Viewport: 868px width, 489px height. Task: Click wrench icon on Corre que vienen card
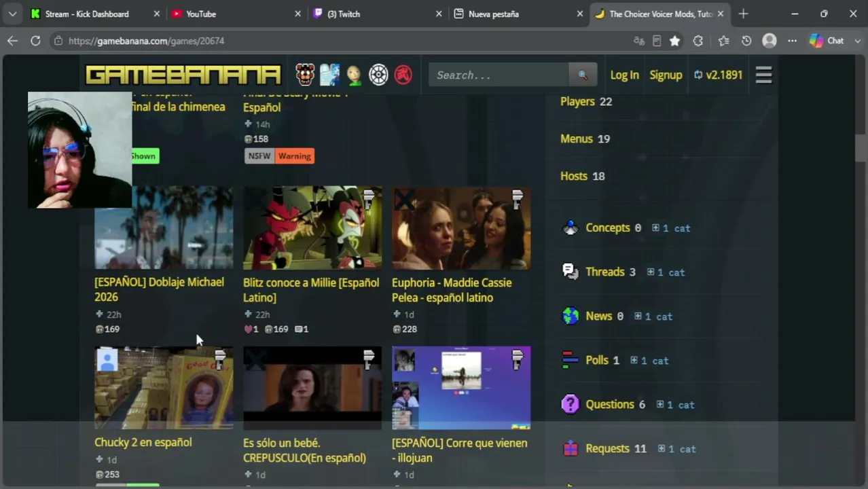[x=518, y=359]
